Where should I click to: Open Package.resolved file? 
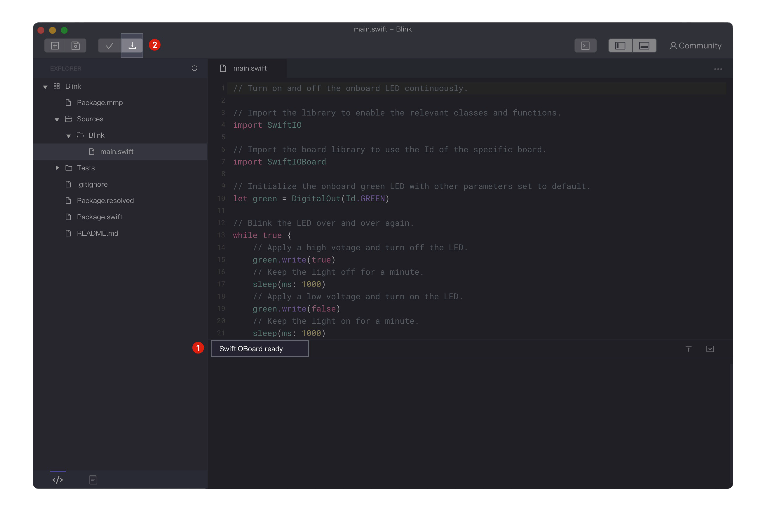[105, 201]
